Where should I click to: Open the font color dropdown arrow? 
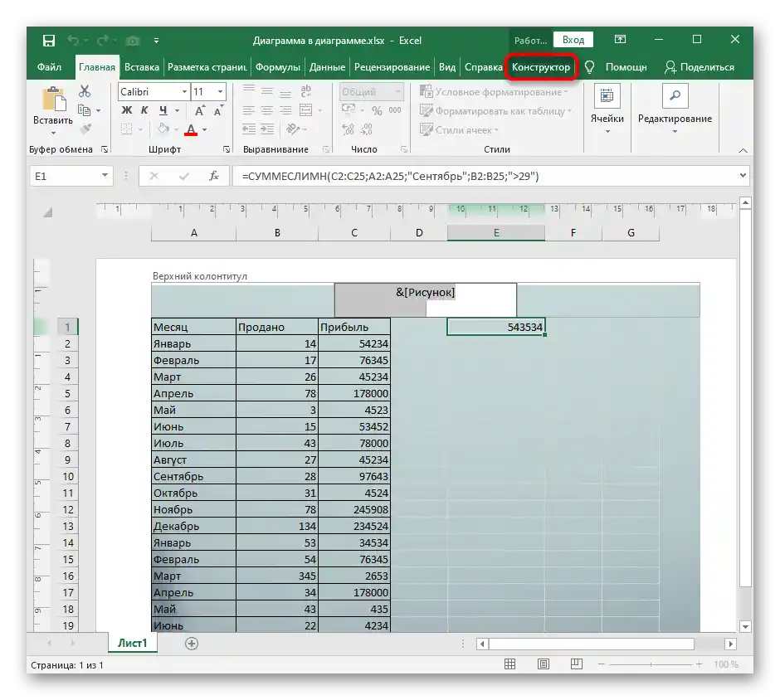pos(204,129)
